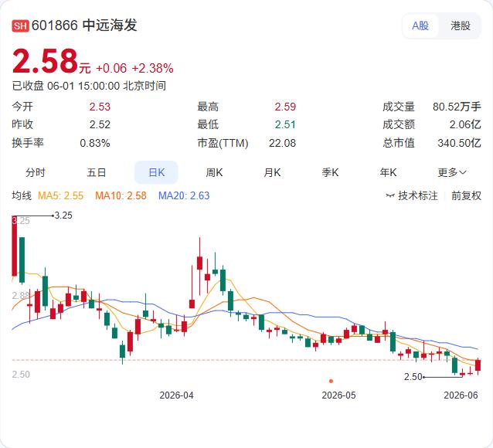Screen dimensions: 493x448
Task: Click the 最高 value 2.59
Action: pyautogui.click(x=285, y=107)
